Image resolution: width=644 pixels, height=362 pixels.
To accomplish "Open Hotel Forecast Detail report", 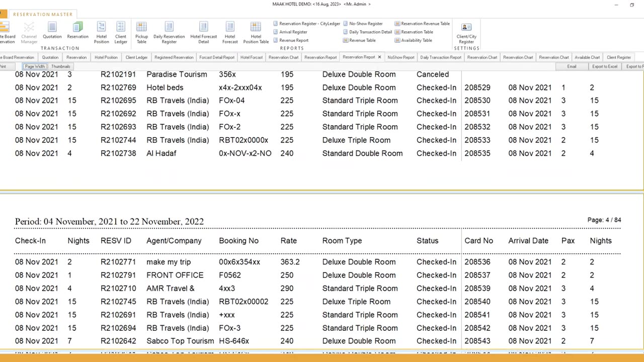I will [203, 33].
